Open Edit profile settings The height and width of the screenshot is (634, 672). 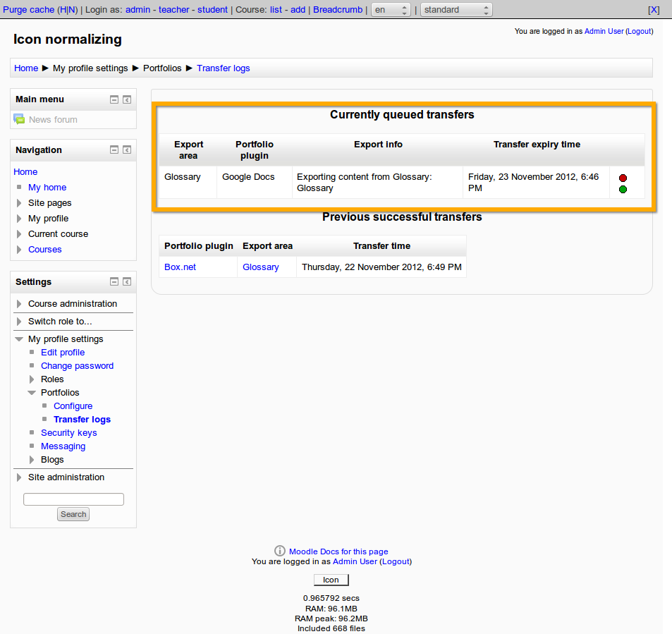point(63,353)
